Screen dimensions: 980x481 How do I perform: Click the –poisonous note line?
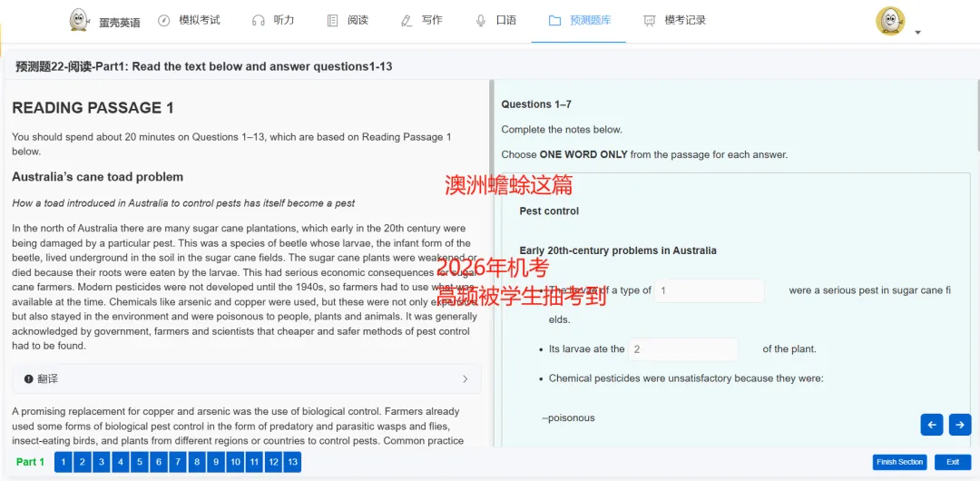[568, 417]
